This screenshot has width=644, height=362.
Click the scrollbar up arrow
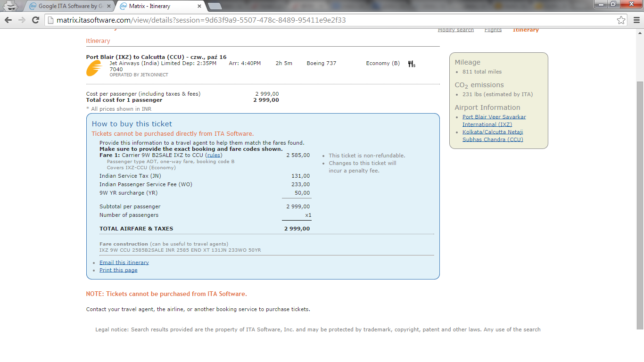click(639, 33)
